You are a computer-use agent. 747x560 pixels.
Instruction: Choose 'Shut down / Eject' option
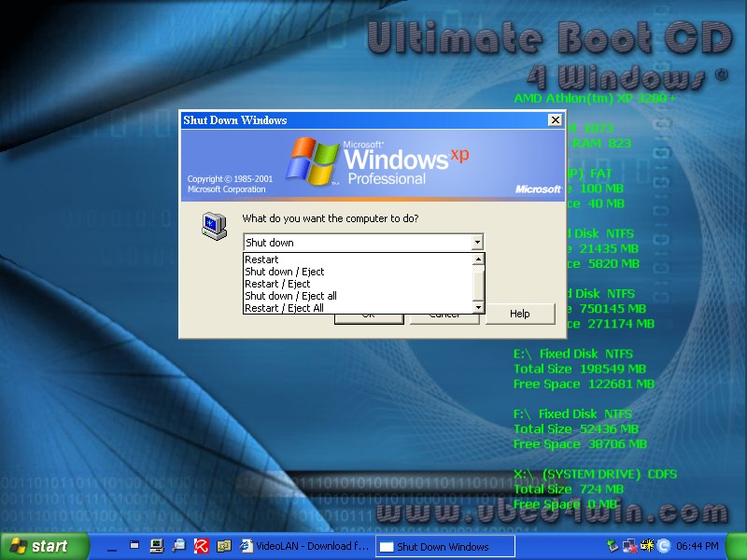(x=284, y=272)
